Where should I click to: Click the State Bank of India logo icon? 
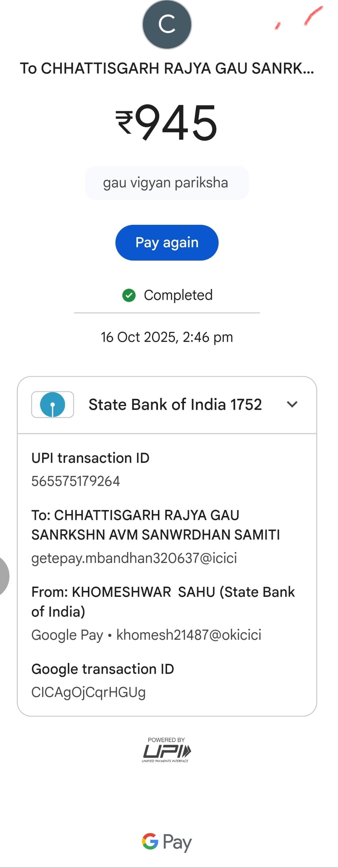pyautogui.click(x=53, y=404)
